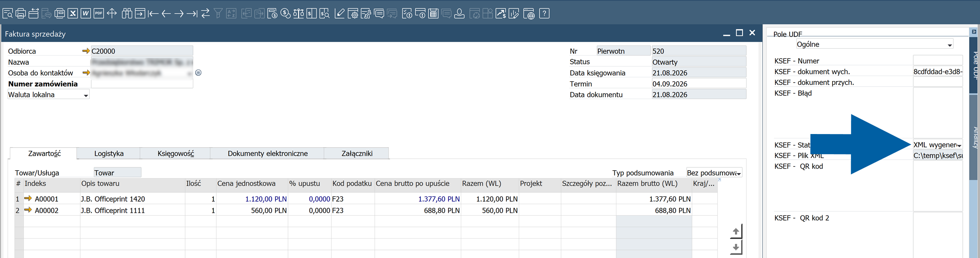The image size is (980, 258).
Task: Open the web browser globe icon
Action: 529,14
